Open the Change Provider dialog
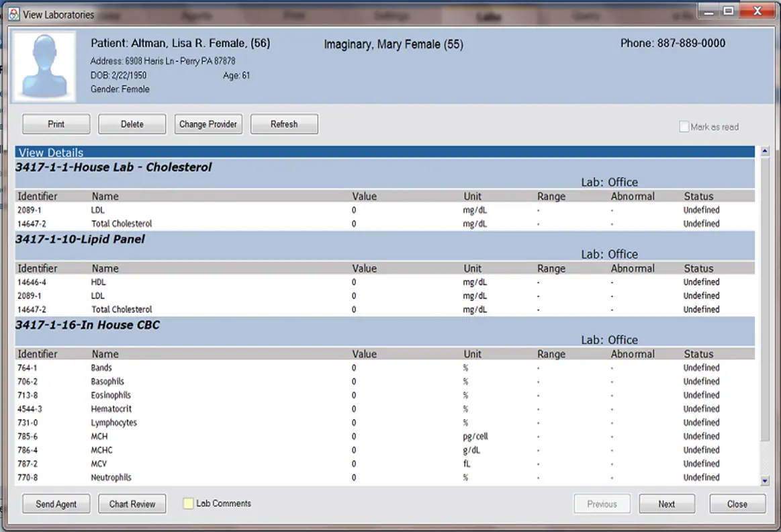 [208, 124]
